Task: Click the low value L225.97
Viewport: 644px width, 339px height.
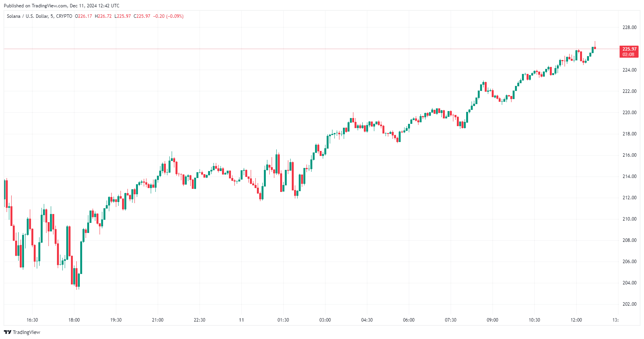Action: [x=123, y=16]
